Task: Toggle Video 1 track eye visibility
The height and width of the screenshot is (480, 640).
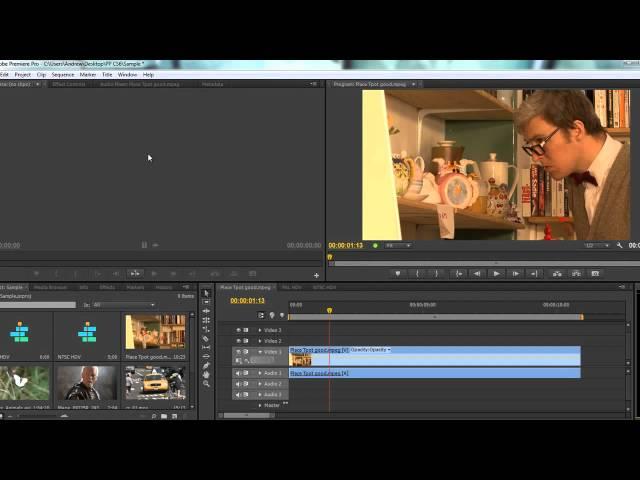Action: coord(239,351)
